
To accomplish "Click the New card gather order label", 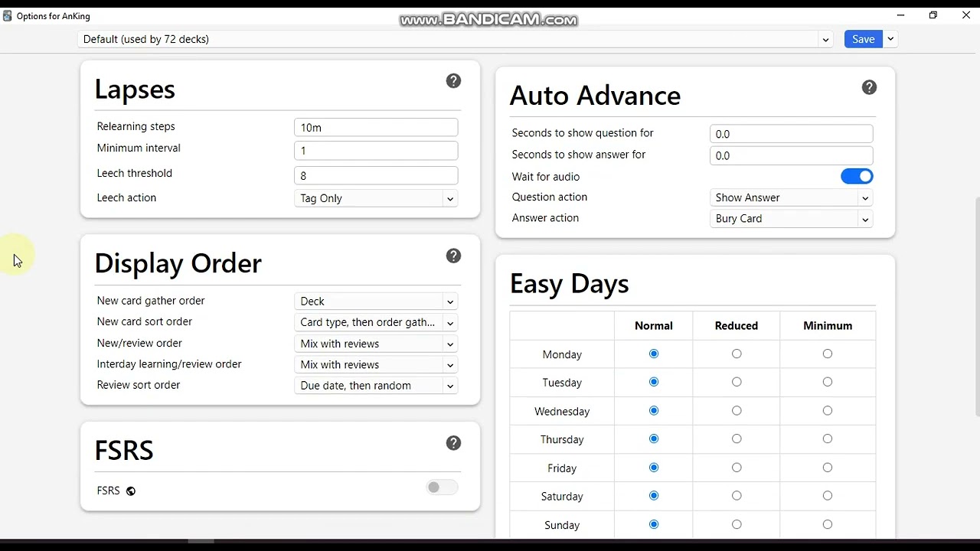I will (151, 301).
